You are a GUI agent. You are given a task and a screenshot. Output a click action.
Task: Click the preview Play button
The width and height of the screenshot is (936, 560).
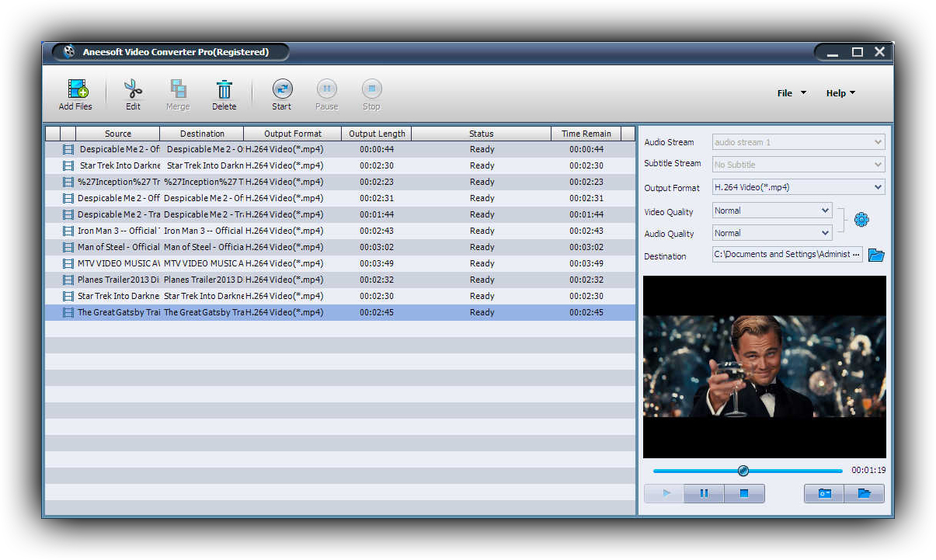(x=664, y=493)
